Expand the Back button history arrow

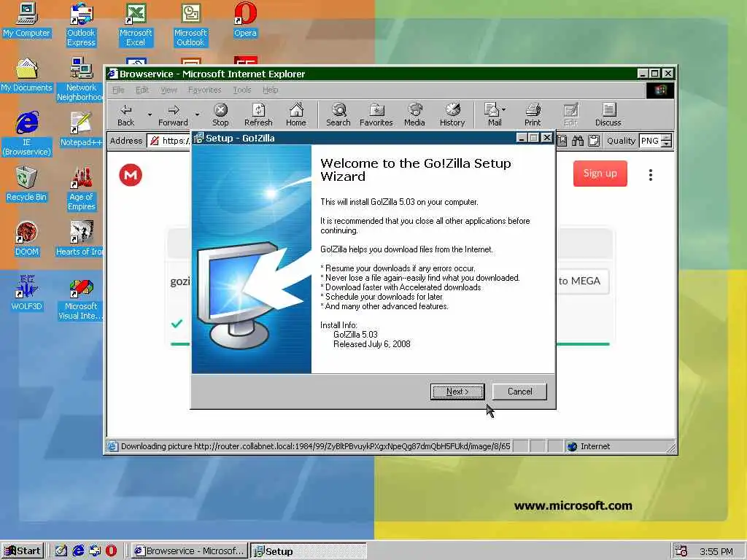(150, 114)
